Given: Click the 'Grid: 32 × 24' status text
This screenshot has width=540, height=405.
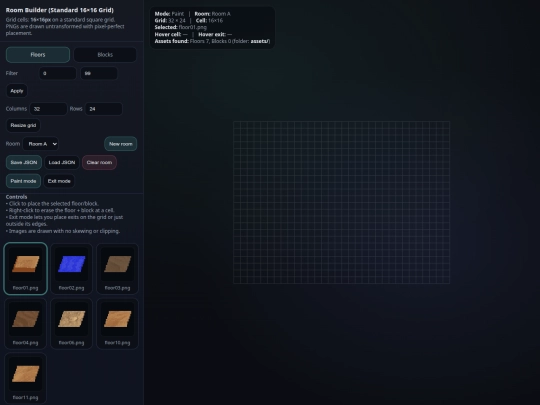Looking at the screenshot, I should (170, 20).
